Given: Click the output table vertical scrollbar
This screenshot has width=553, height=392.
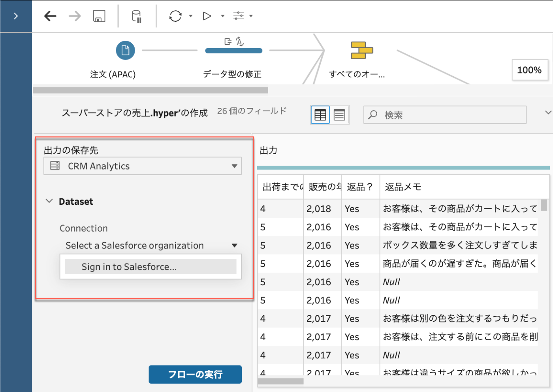Looking at the screenshot, I should coord(544,205).
